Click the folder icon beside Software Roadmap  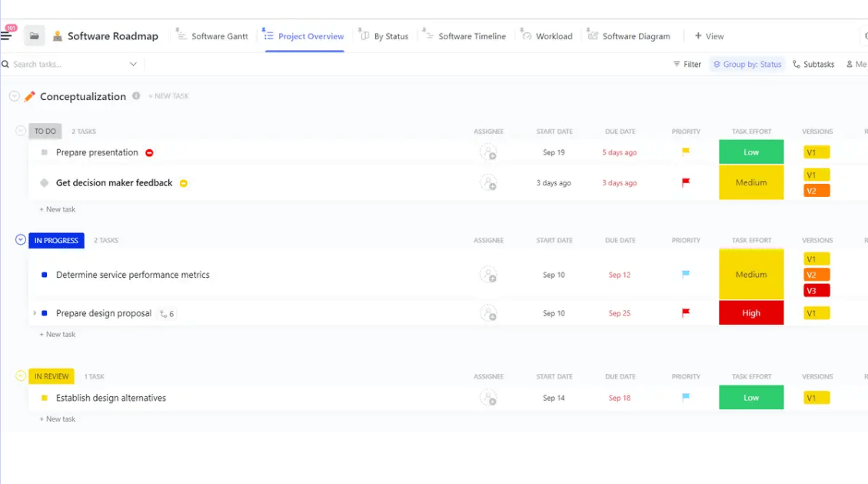tap(35, 36)
